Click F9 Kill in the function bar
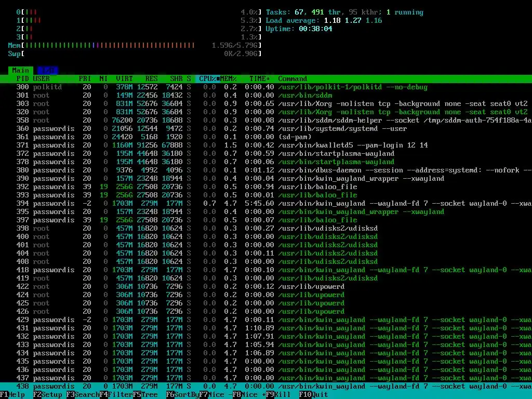 click(x=278, y=395)
